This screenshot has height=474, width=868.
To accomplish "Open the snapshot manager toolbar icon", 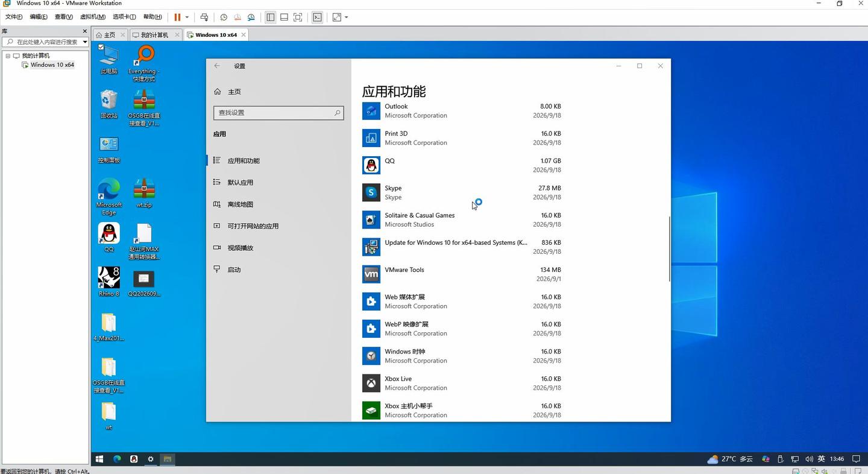I will [x=251, y=17].
